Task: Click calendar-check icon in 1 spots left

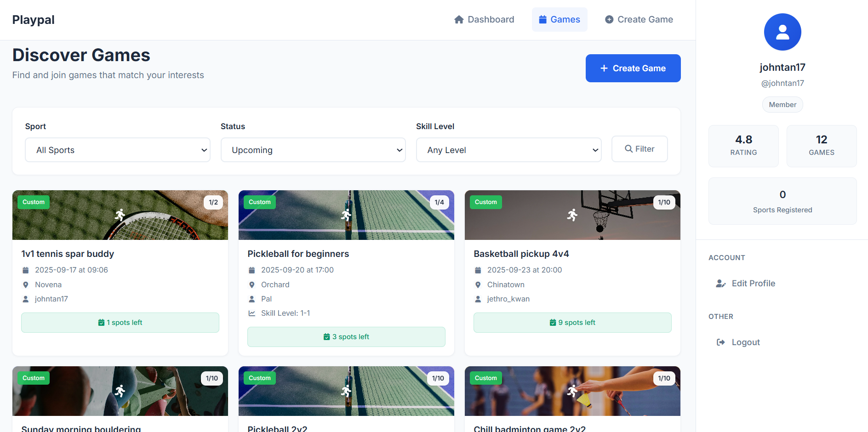Action: [x=101, y=323]
